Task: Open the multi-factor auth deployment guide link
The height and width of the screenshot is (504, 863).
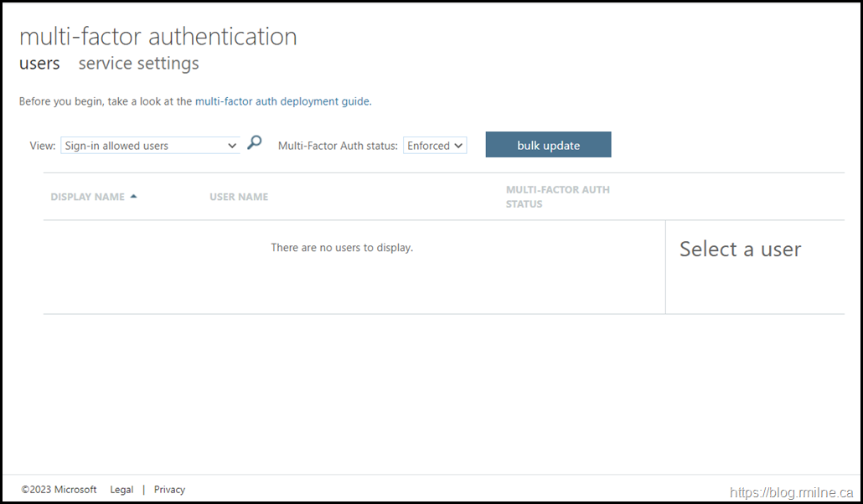Action: [x=282, y=100]
